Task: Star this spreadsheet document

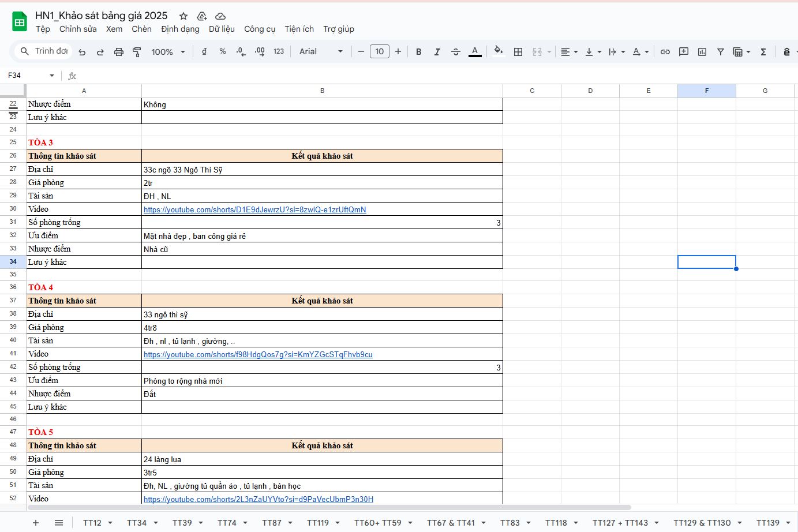Action: point(183,16)
